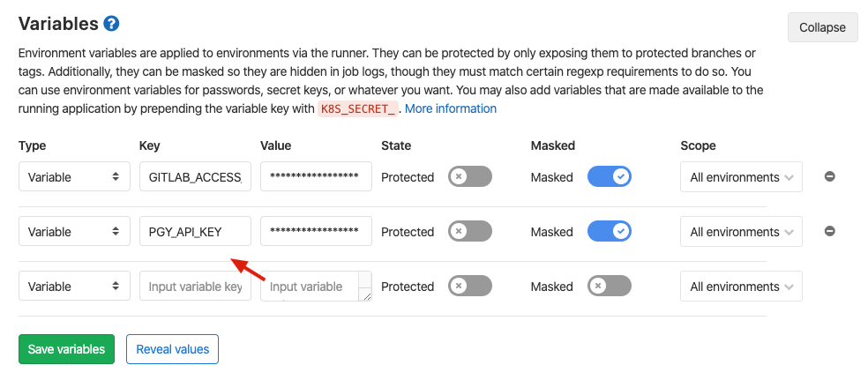Expand Scope dropdown for PGY_API_KEY
The height and width of the screenshot is (380, 868).
pos(741,232)
